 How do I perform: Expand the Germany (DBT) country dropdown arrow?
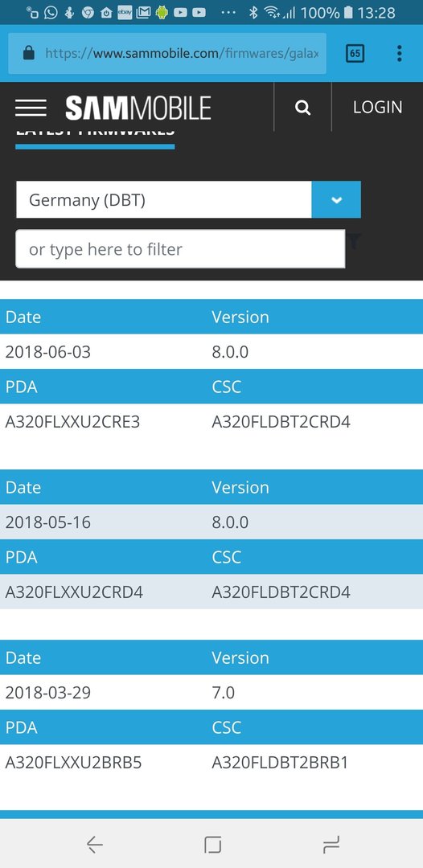[336, 200]
